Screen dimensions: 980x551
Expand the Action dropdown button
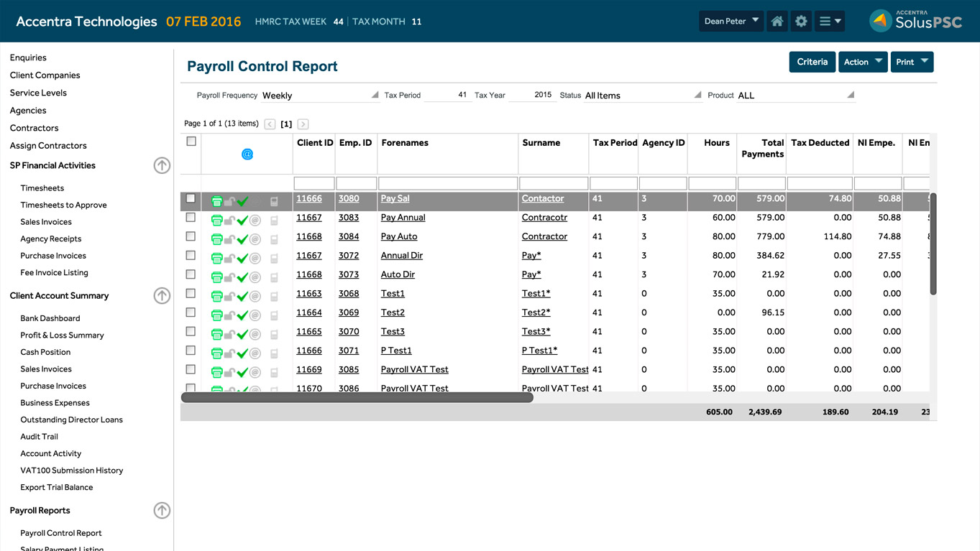tap(863, 62)
